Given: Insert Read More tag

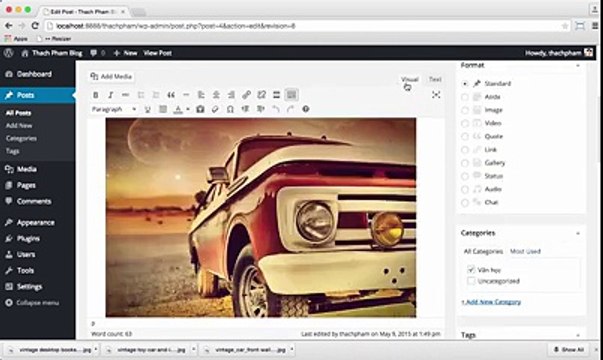Looking at the screenshot, I should coord(276,95).
